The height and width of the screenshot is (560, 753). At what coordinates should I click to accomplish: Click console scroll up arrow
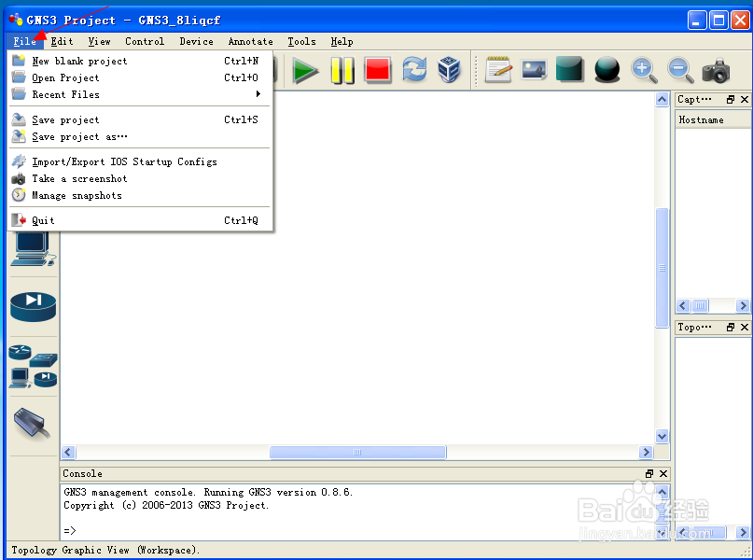tap(662, 492)
